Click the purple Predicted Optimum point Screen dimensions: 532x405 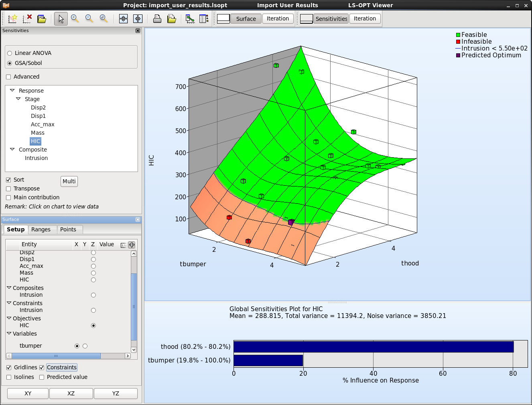coord(291,222)
